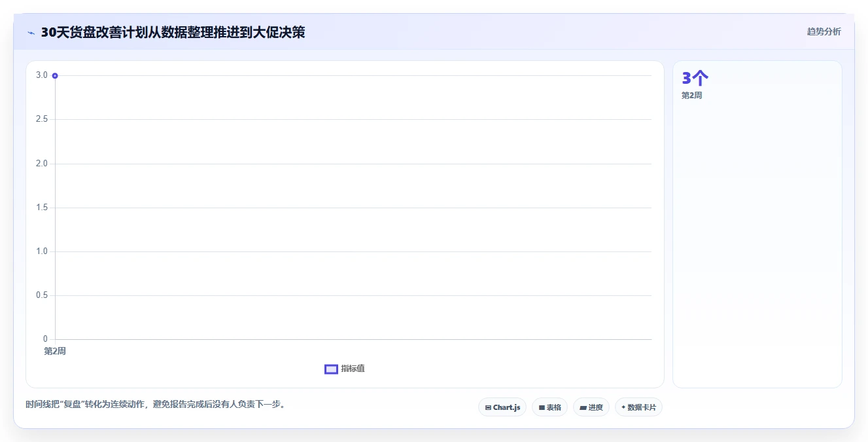Toggle the 指标值 legend item

click(345, 369)
